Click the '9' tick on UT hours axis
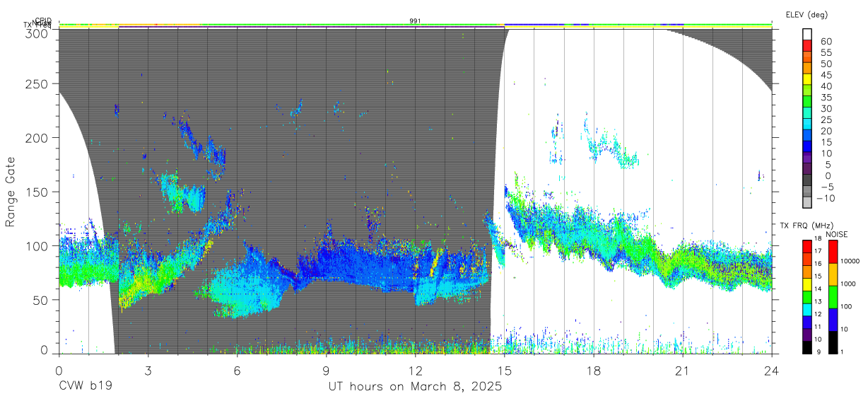868x401 pixels. pos(326,371)
